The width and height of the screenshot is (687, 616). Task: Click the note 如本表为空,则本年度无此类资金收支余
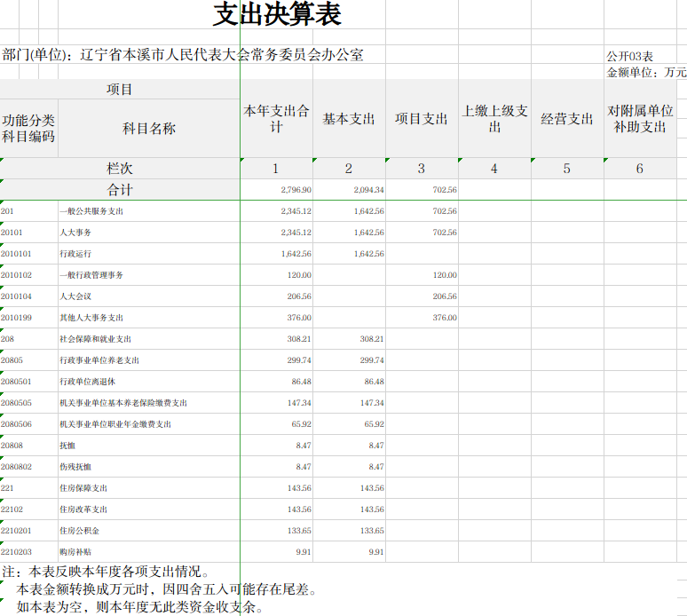coord(140,607)
